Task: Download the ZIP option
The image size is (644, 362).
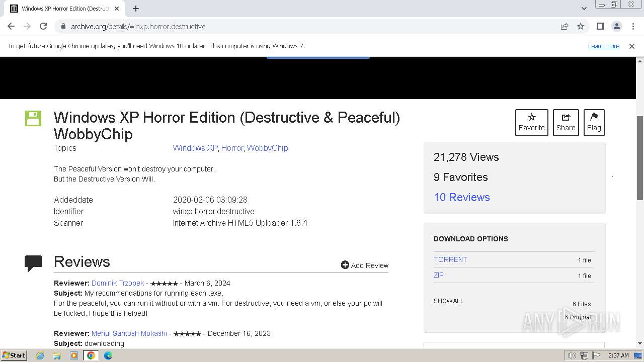Action: point(439,275)
